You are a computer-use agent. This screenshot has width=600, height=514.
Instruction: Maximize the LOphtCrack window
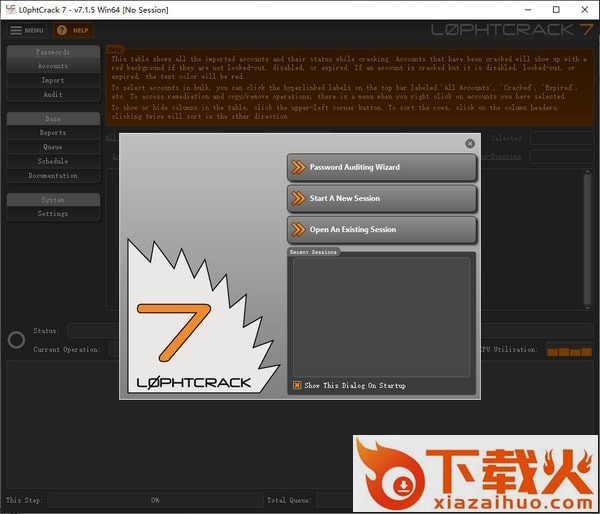[556, 10]
